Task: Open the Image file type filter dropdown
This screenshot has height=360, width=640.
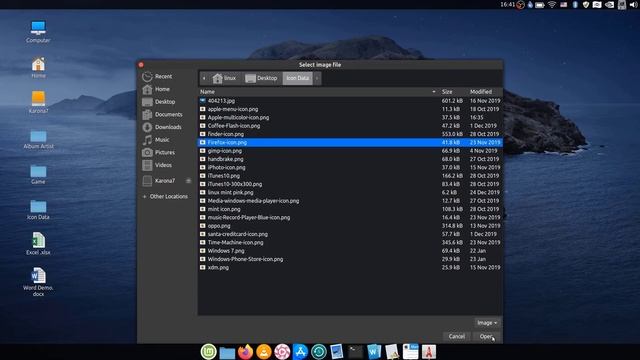Action: point(487,323)
